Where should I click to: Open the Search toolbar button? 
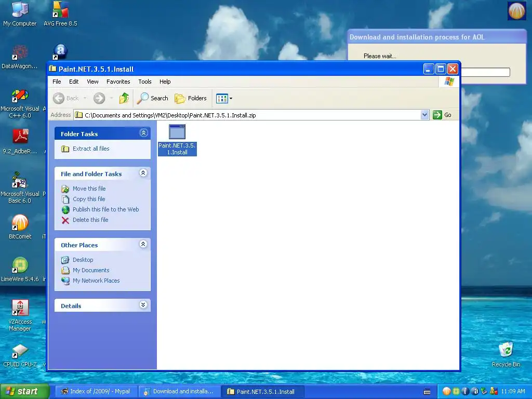(153, 98)
